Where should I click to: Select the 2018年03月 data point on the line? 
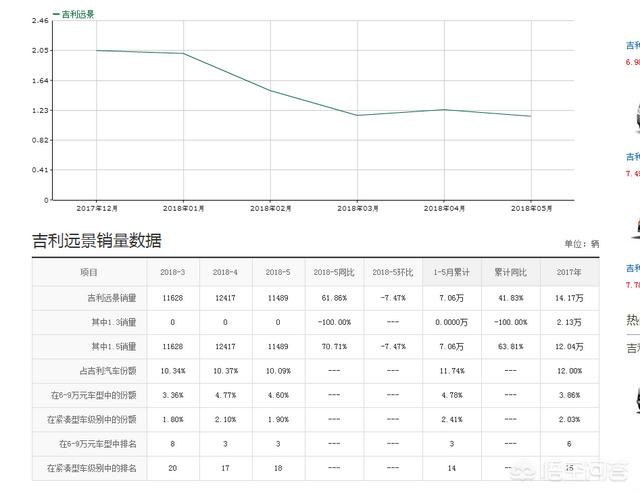[357, 115]
